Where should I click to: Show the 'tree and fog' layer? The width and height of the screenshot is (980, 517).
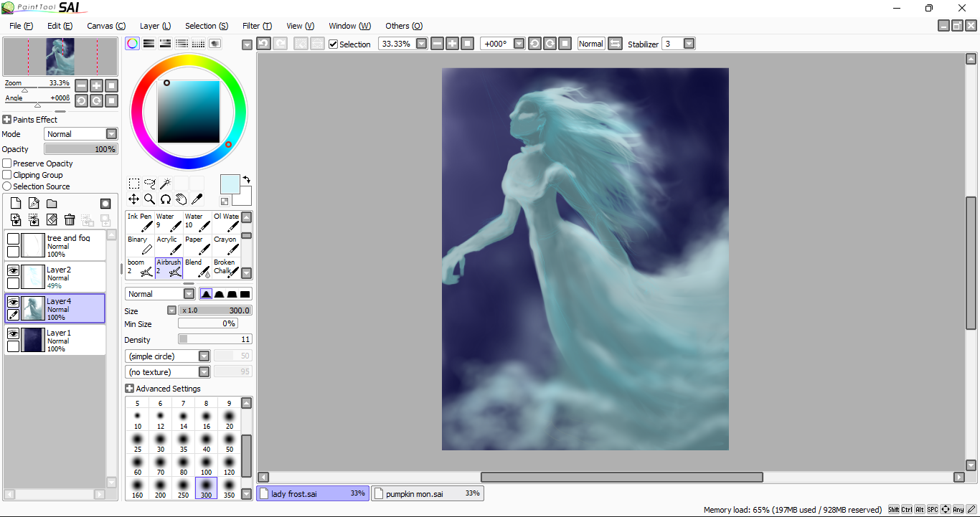[x=13, y=239]
